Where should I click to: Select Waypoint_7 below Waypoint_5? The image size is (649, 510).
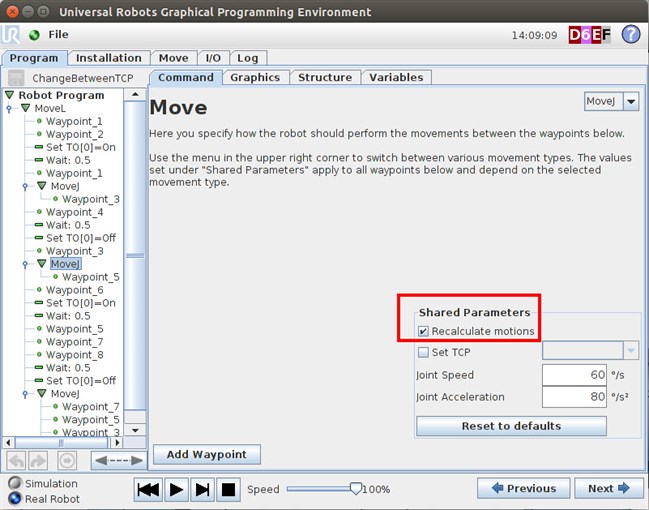(x=75, y=342)
